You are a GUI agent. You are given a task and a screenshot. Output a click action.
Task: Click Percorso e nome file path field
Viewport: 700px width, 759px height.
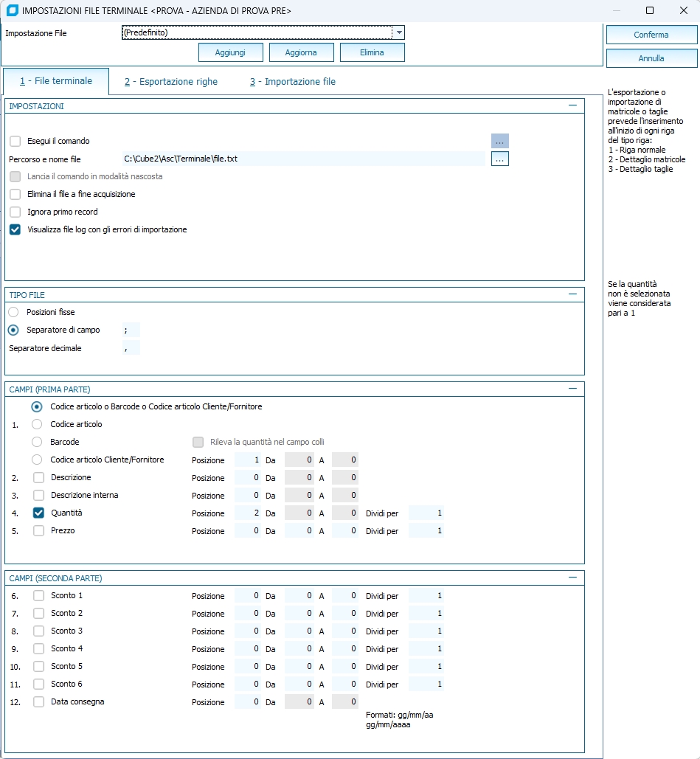coord(303,159)
